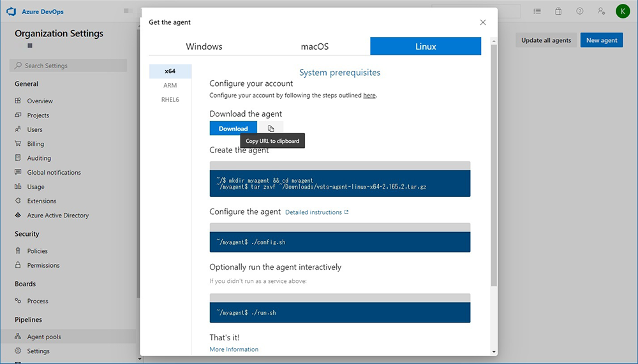Click the external-link icon beside Detailed instructions
638x364 pixels.
[x=346, y=212]
